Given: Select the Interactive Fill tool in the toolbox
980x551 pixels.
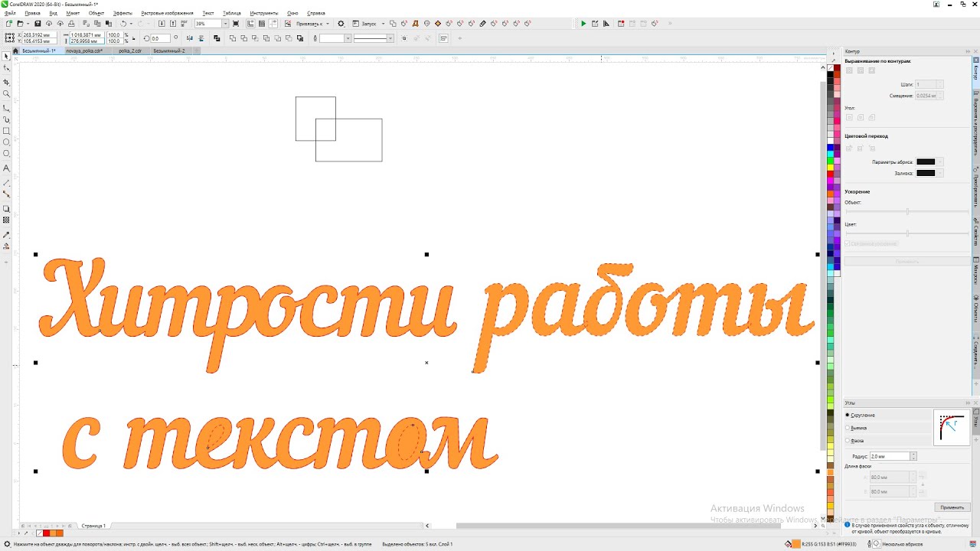Looking at the screenshot, I should click(7, 246).
